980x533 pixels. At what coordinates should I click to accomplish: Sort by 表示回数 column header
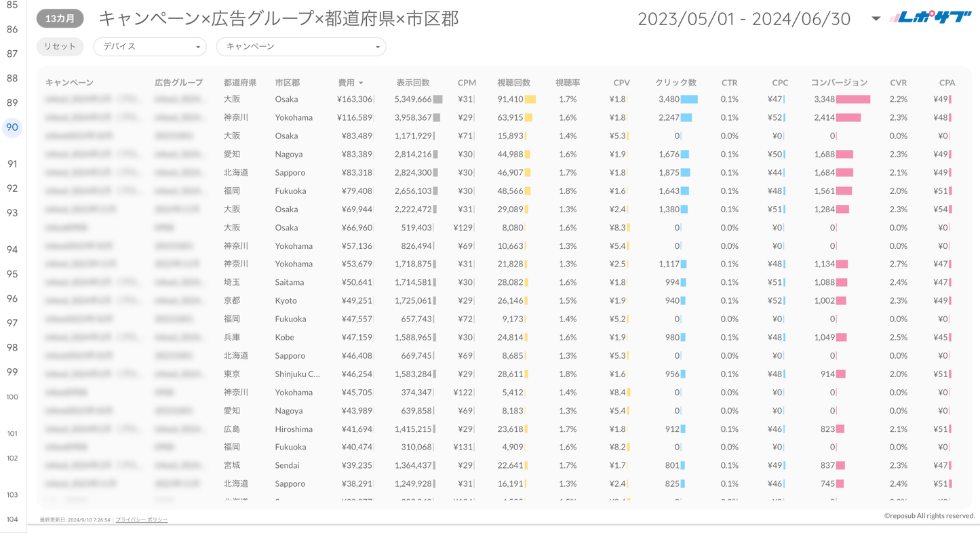[x=413, y=83]
